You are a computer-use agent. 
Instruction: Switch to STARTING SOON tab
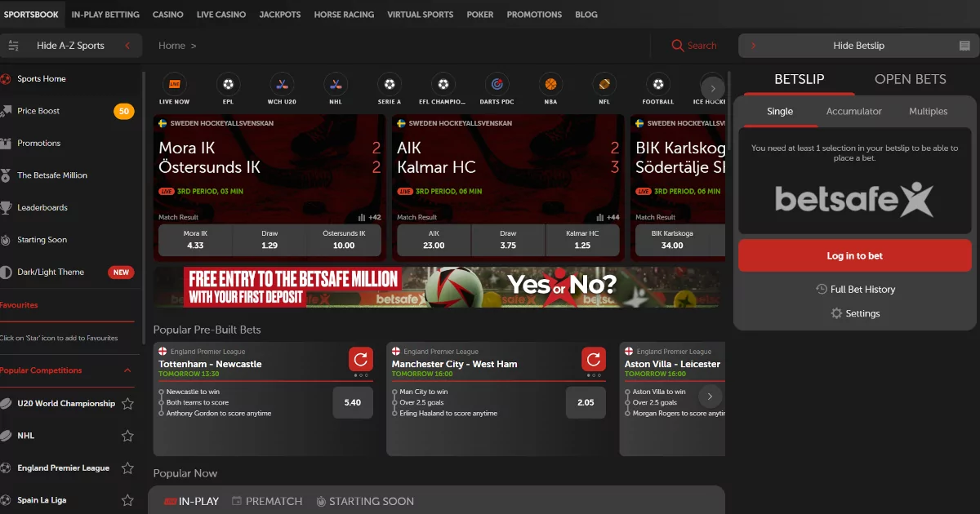[365, 501]
